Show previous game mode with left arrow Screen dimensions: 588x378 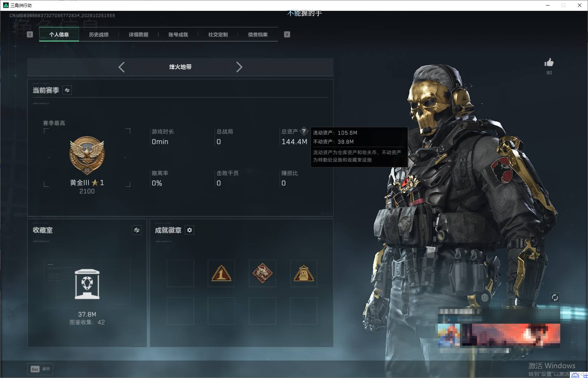[121, 67]
